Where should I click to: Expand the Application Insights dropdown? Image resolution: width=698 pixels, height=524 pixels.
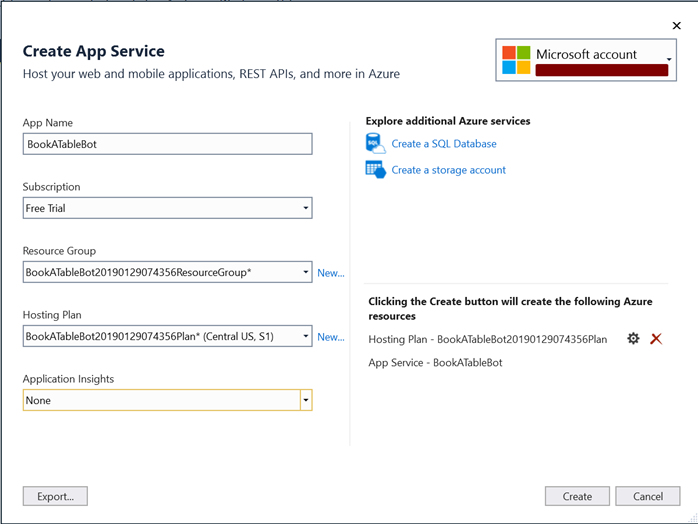click(306, 400)
